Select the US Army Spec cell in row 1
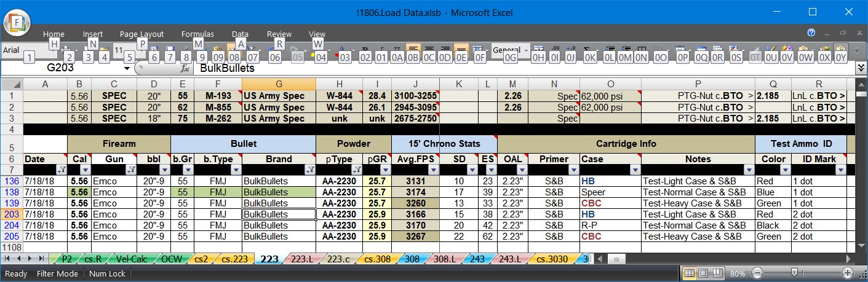Viewport: 868px width, 282px height. pyautogui.click(x=279, y=96)
